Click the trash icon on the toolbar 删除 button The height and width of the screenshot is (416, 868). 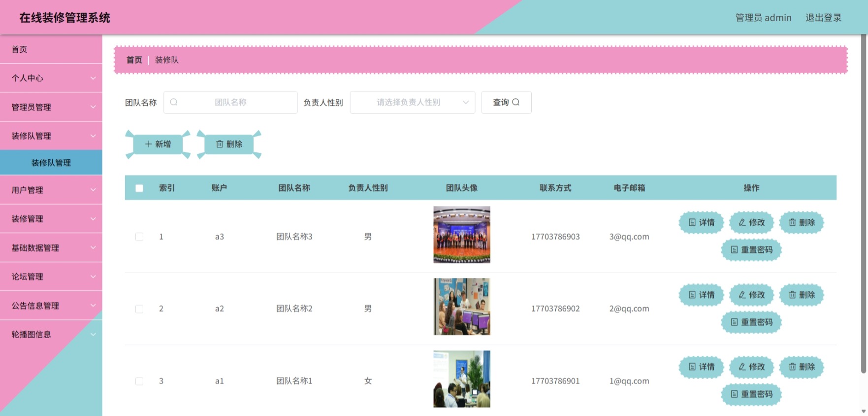point(220,144)
